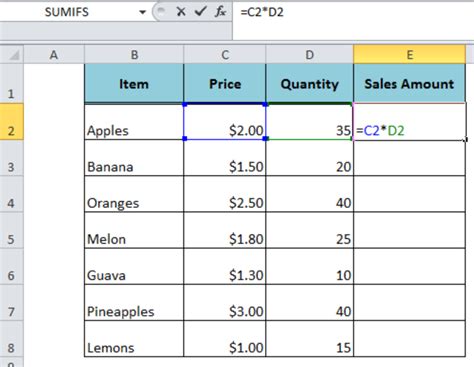Click the Apples price cell $2.00
The height and width of the screenshot is (367, 474).
point(225,122)
